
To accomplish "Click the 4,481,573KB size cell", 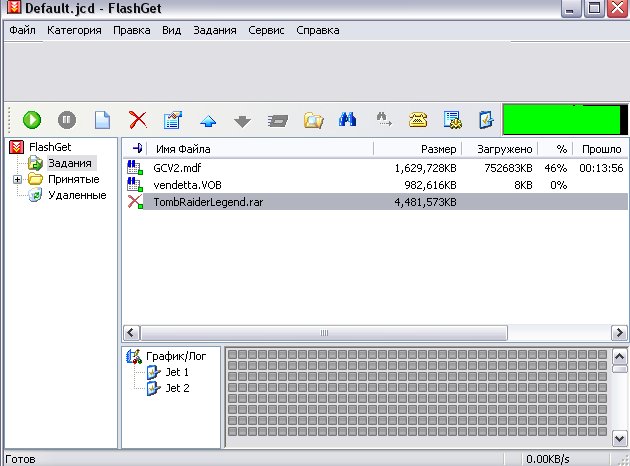I will coord(425,202).
